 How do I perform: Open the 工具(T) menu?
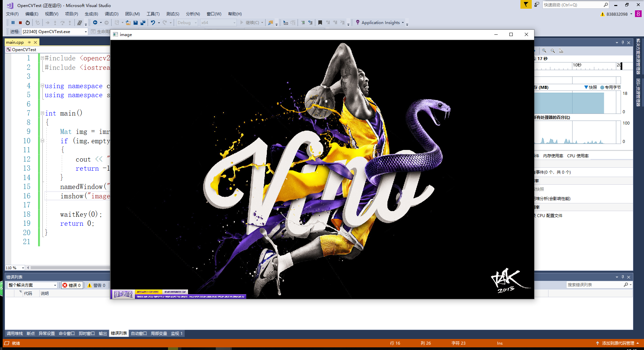(x=153, y=14)
